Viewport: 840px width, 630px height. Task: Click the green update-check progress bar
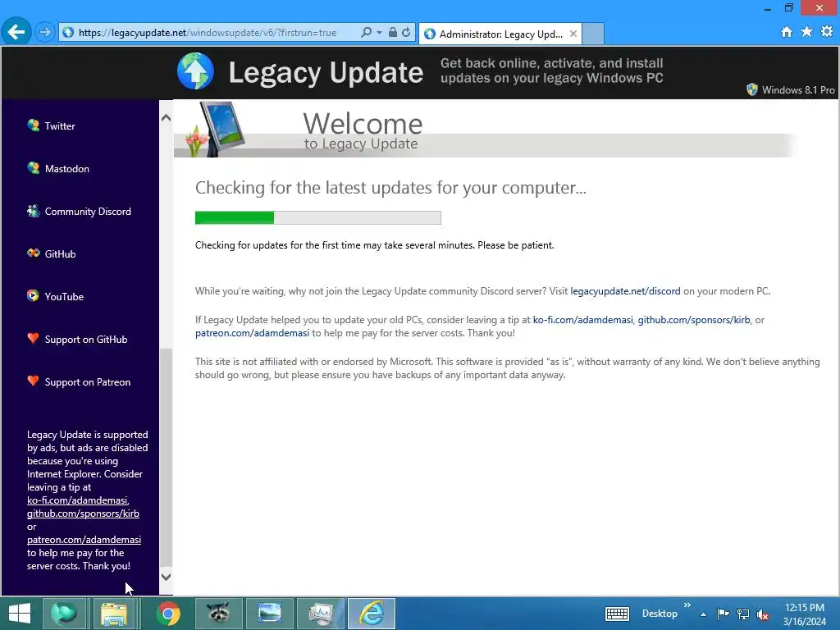tap(317, 217)
